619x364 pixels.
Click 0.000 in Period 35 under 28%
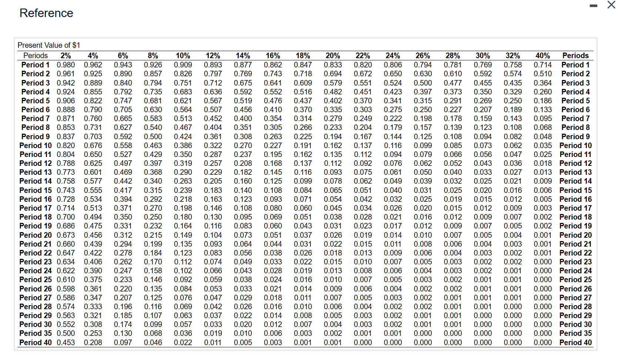tap(453, 333)
